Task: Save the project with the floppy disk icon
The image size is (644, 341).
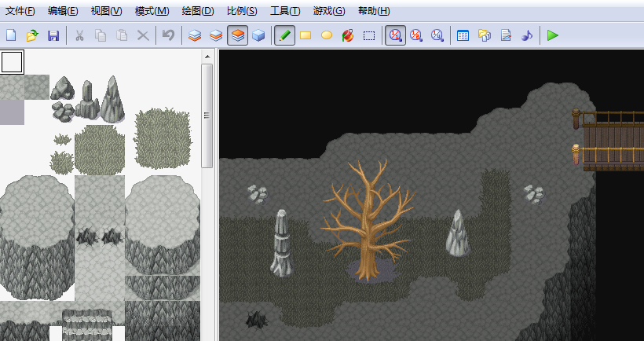Action: (x=53, y=35)
